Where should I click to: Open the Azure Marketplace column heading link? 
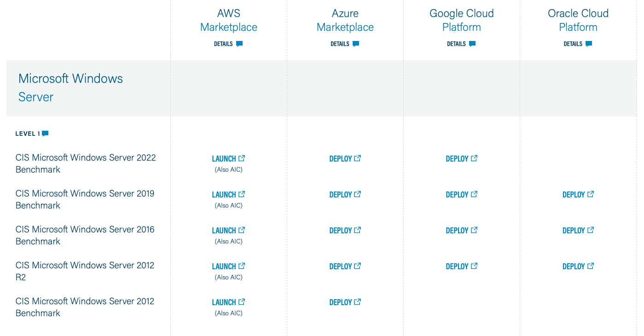[x=345, y=20]
